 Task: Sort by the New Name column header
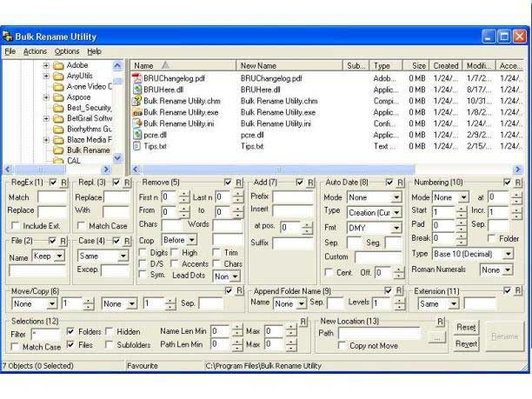tap(289, 65)
